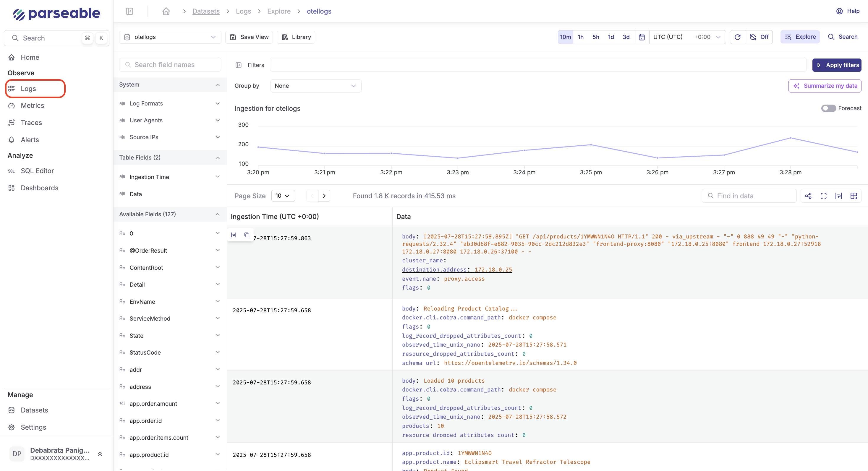Click the Find in data field
The height and width of the screenshot is (471, 868).
click(749, 196)
